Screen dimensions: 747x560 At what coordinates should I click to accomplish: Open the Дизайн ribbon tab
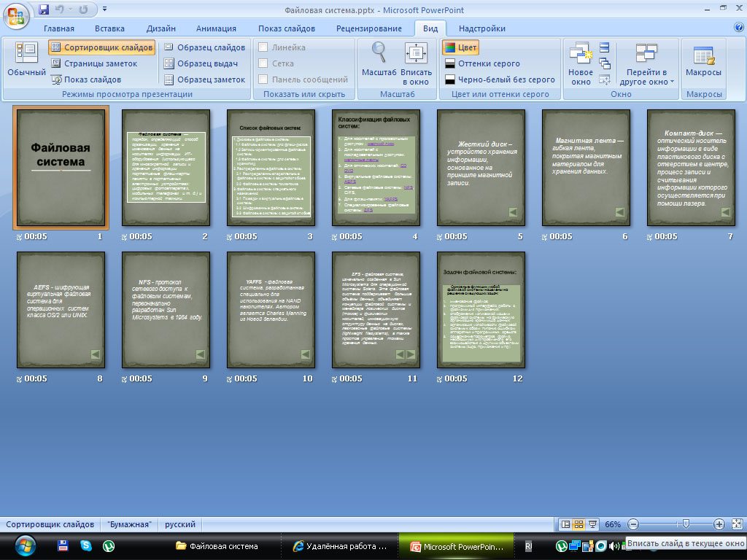[160, 28]
